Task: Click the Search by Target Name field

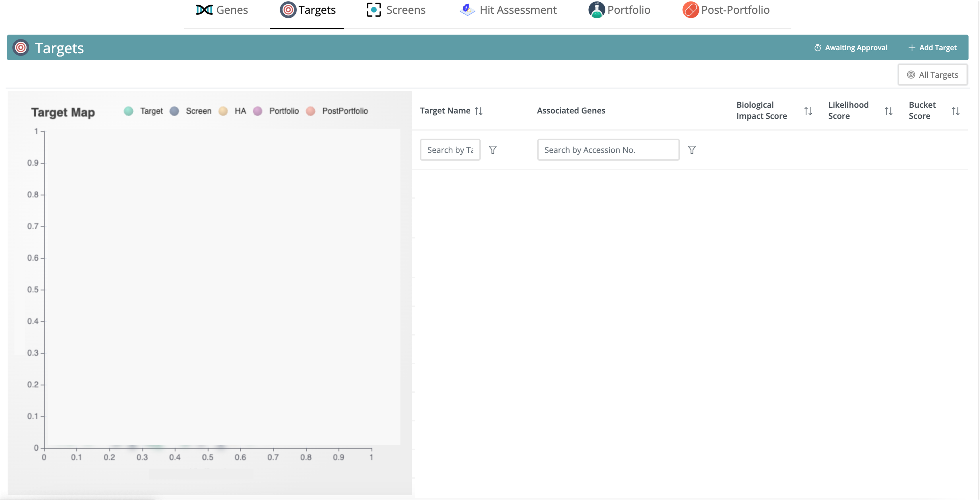Action: 450,149
